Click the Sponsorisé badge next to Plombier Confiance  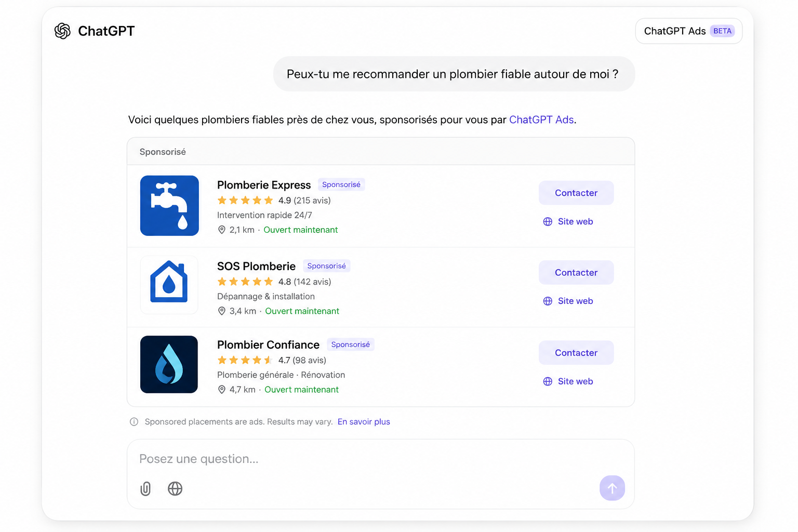pos(351,344)
